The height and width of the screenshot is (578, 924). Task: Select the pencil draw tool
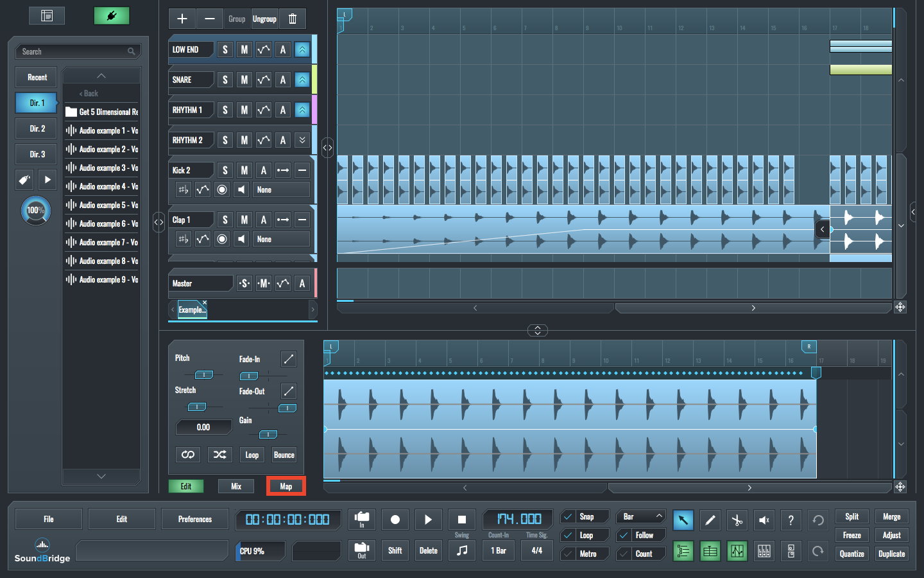[x=710, y=520]
